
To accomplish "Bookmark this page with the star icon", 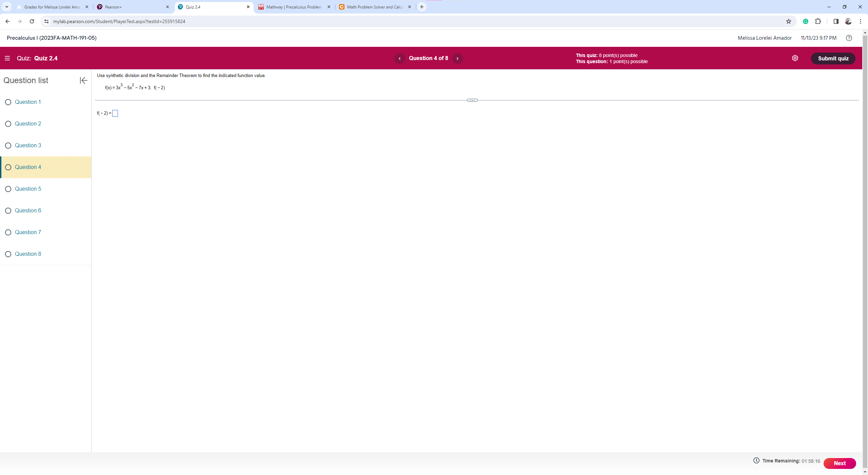I will click(788, 21).
